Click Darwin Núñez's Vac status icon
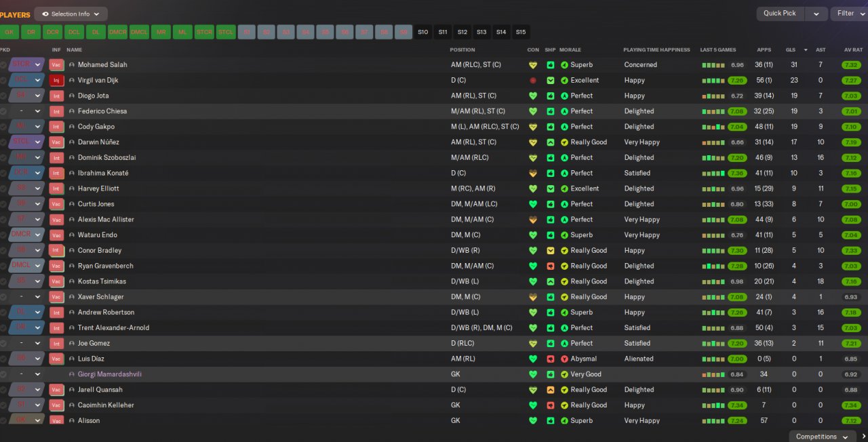The height and width of the screenshot is (442, 868). [56, 142]
